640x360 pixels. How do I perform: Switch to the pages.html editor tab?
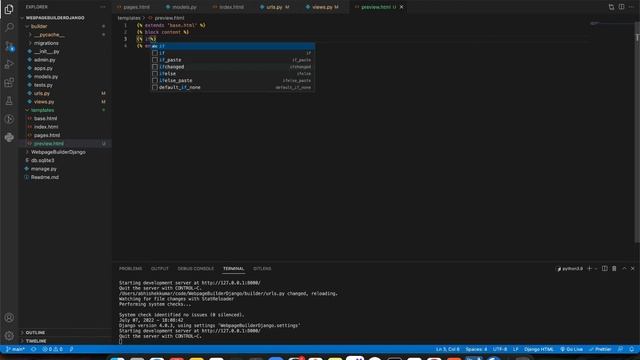tap(136, 7)
